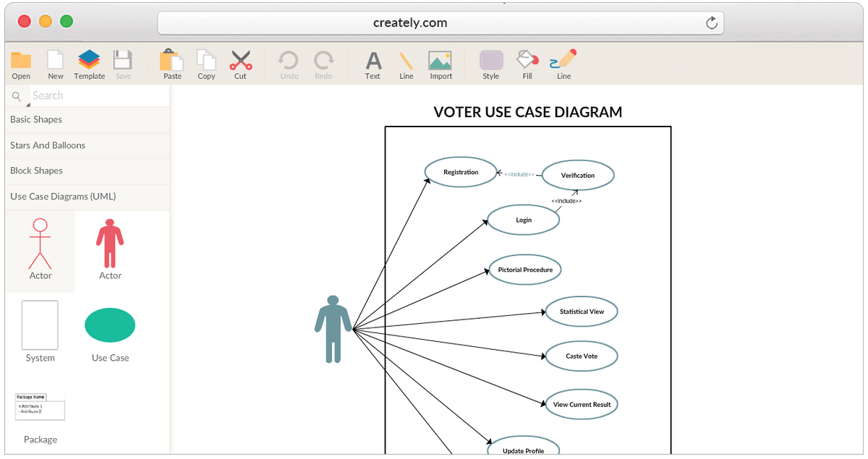Click the black <<include>> label near Login

click(566, 201)
